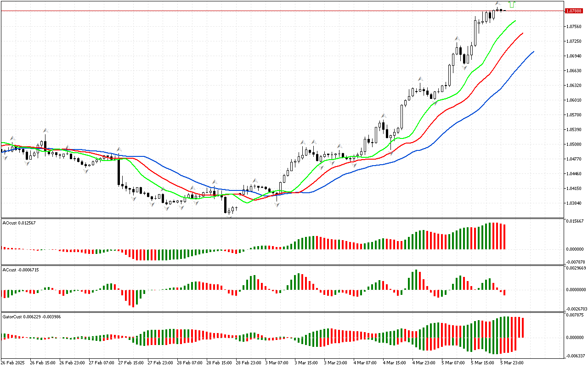Click the 3 Mar 23:00 time label
Viewport: 588px width, 368px height.
coord(336,363)
